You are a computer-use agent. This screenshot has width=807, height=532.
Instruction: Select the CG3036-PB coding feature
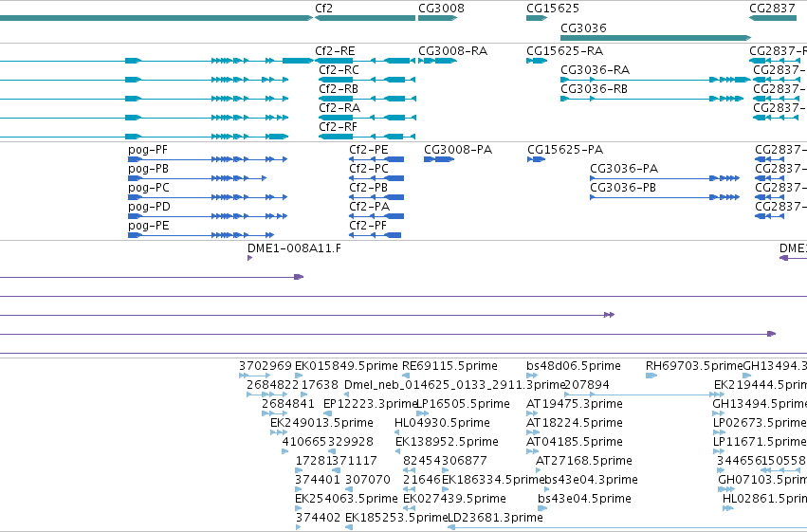click(x=665, y=197)
